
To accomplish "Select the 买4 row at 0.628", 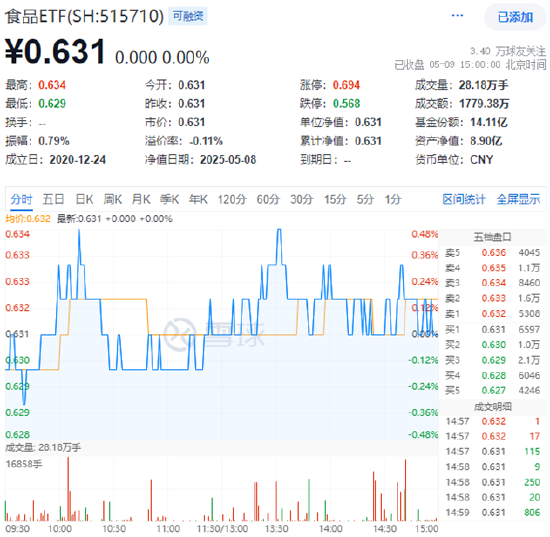I will click(492, 376).
